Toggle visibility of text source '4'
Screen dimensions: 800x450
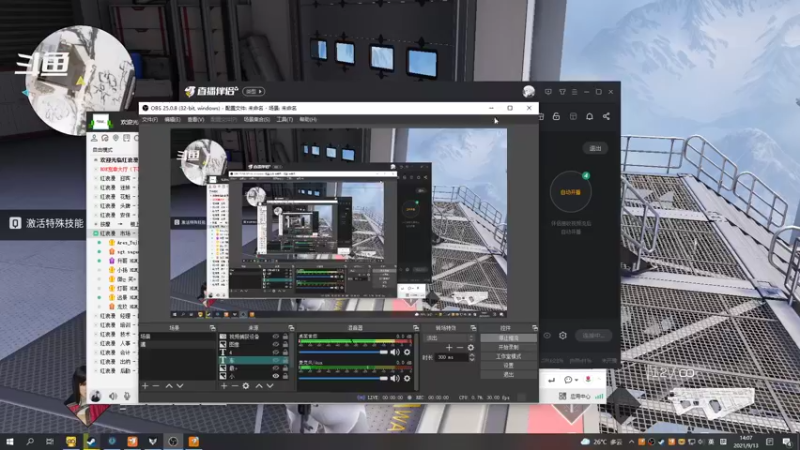(x=276, y=352)
